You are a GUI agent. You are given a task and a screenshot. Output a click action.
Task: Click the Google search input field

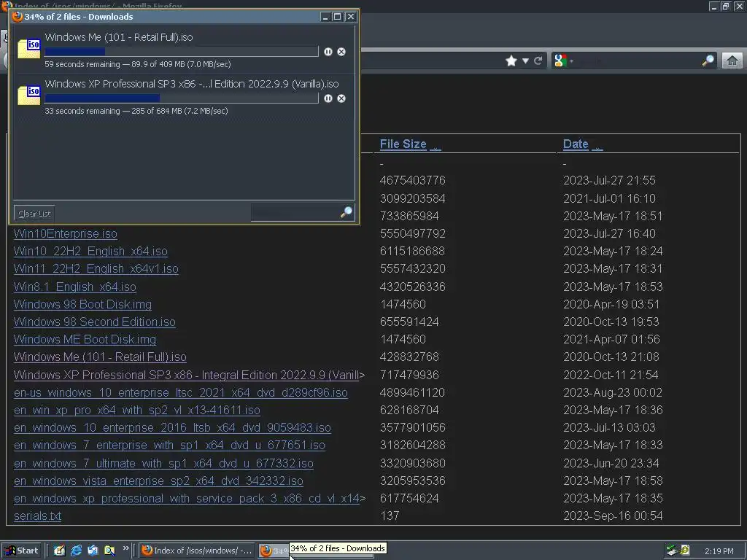[638, 61]
